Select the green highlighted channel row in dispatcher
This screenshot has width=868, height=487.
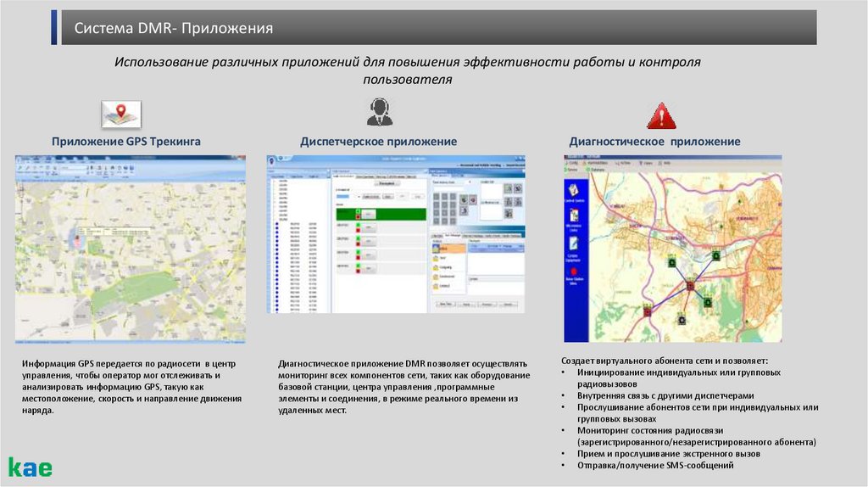(x=381, y=214)
